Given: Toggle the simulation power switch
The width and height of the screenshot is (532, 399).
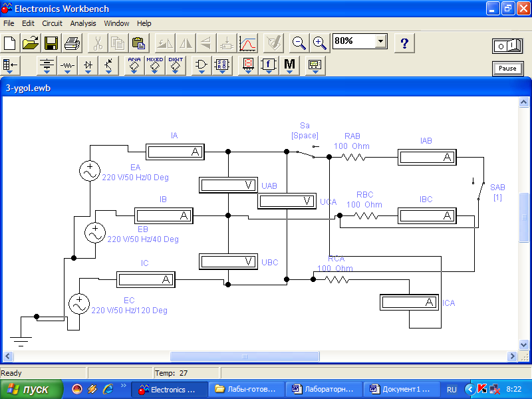Looking at the screenshot, I should [x=507, y=46].
